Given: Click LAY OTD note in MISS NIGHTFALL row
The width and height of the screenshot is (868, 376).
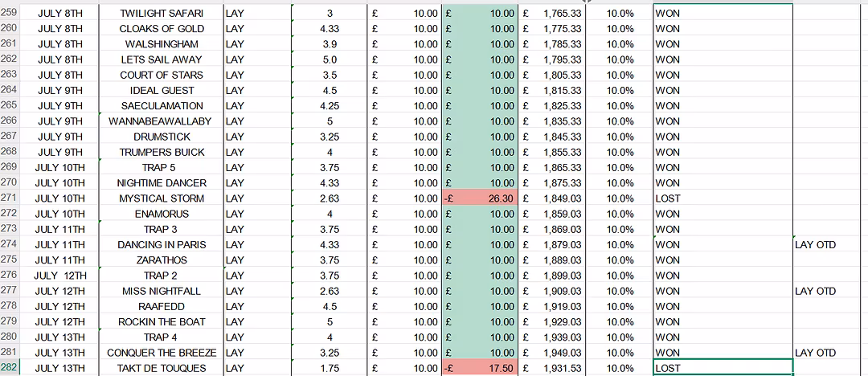Looking at the screenshot, I should [815, 291].
